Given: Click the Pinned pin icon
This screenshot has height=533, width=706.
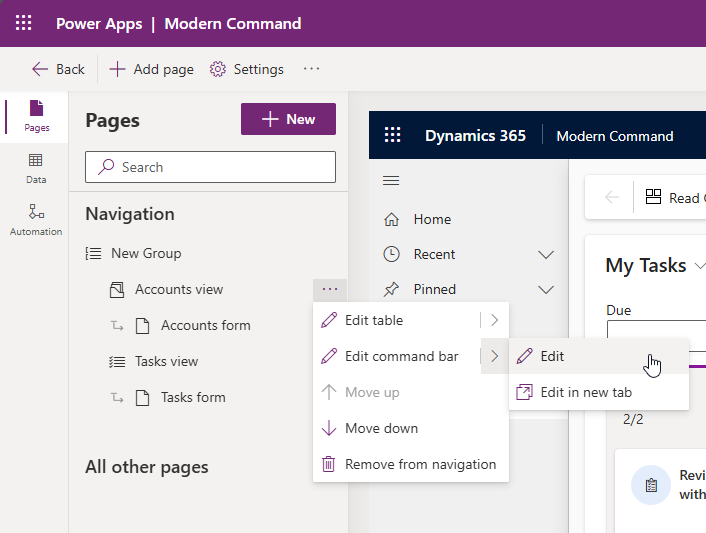Looking at the screenshot, I should (391, 289).
